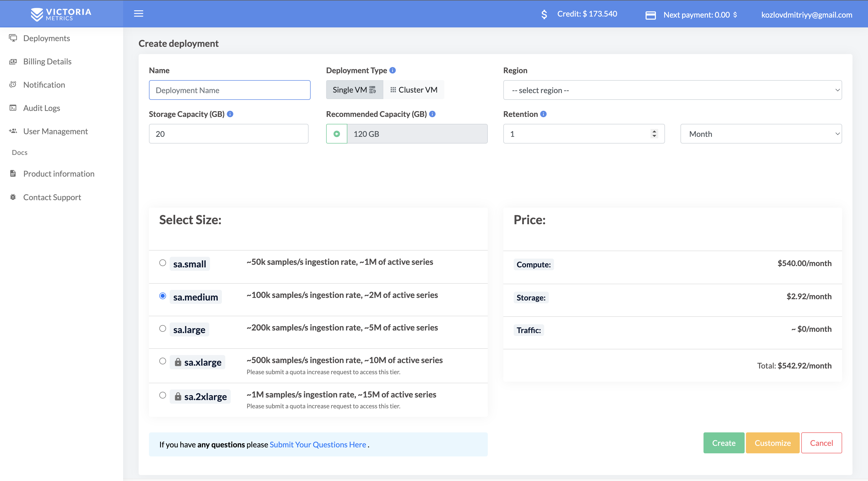Image resolution: width=868 pixels, height=481 pixels.
Task: Click the Retention value stepper arrows
Action: [654, 134]
